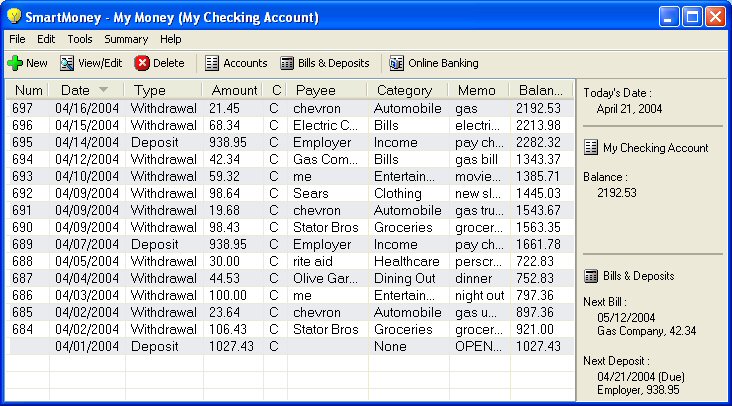
Task: Click the C (cleared) column header
Action: 276,90
